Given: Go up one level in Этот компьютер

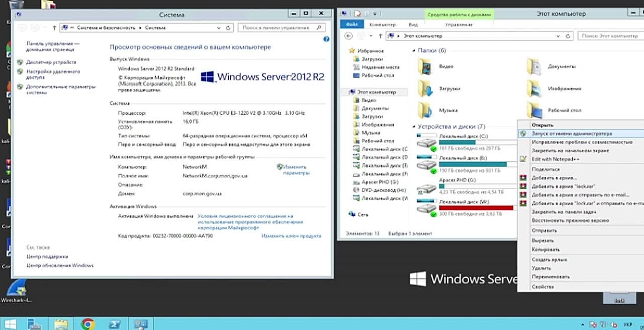Looking at the screenshot, I should [381, 36].
